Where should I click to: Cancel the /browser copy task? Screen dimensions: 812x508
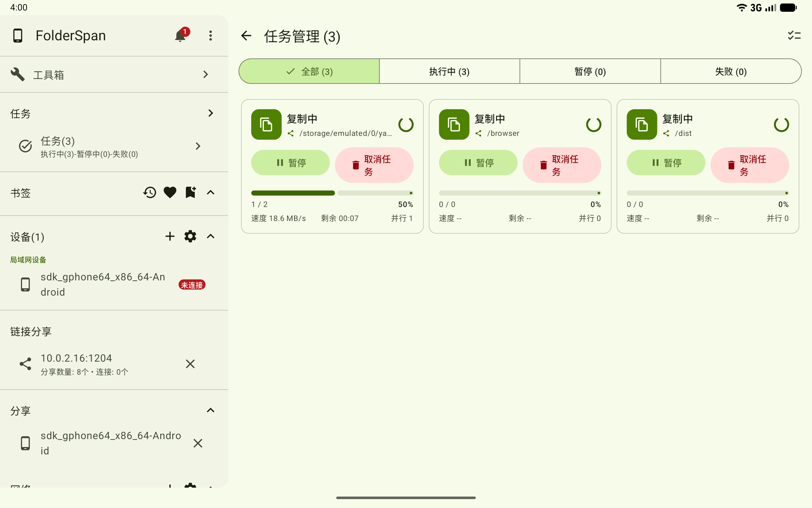tap(562, 165)
